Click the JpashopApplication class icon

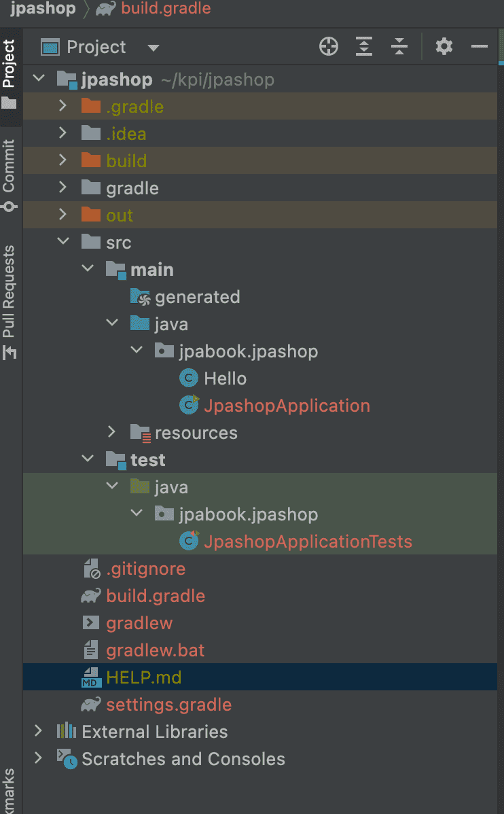(x=189, y=406)
